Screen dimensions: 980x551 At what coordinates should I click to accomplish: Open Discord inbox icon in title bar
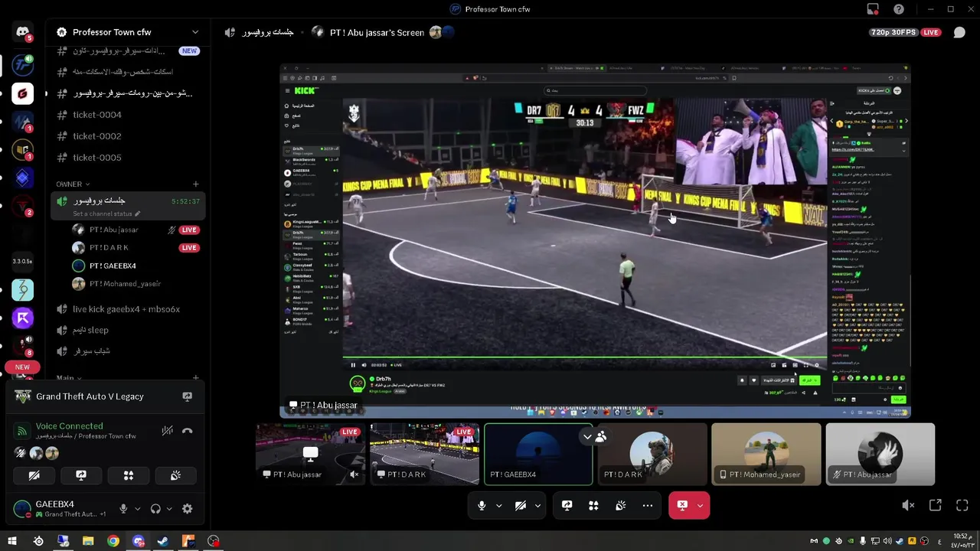[873, 9]
